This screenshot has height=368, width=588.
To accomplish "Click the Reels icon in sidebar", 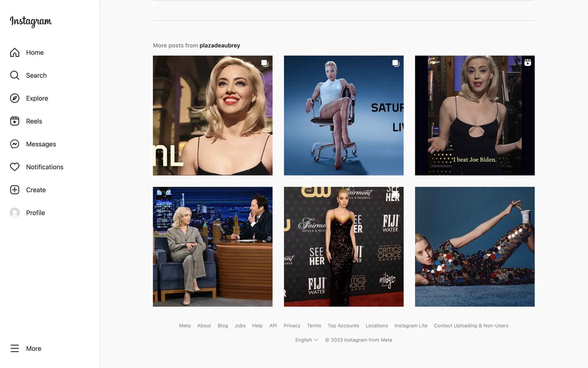I will (x=15, y=121).
